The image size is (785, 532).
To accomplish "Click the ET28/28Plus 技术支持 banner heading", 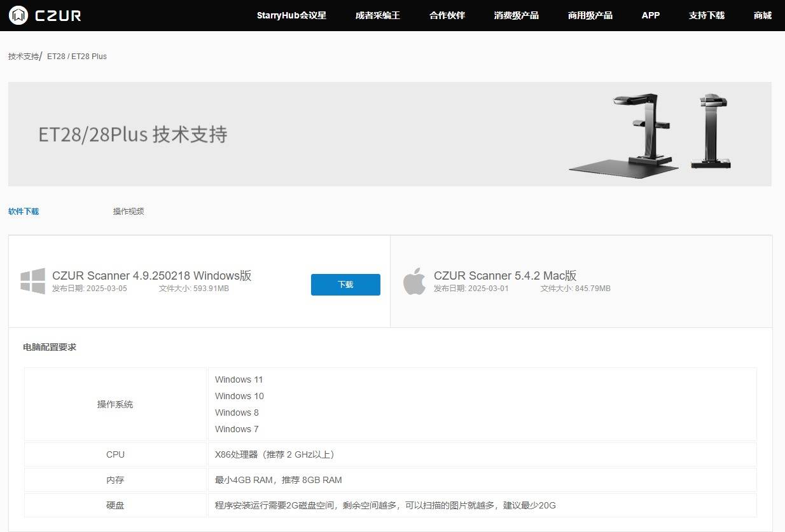I will [133, 135].
